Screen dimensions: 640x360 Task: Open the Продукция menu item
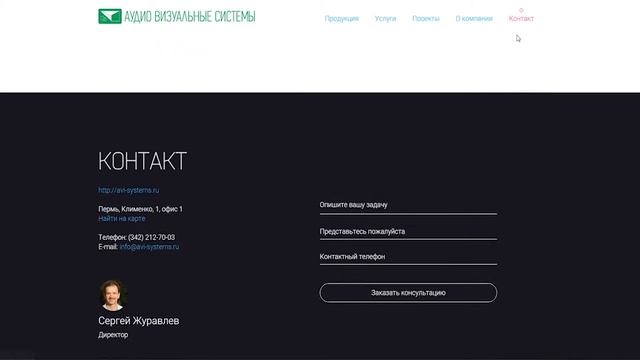(x=342, y=18)
